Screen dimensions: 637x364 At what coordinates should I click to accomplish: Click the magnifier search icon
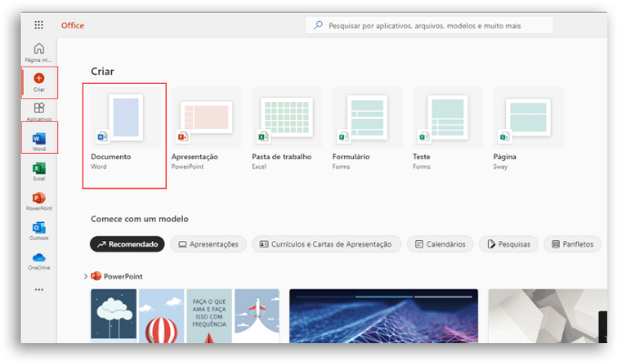pyautogui.click(x=318, y=25)
